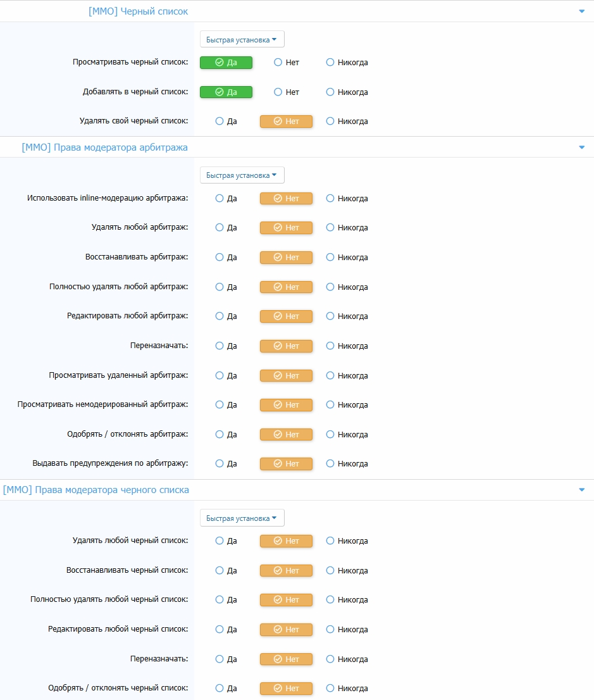This screenshot has height=700, width=594.
Task: Collapse the Черный список section arrow
Action: pyautogui.click(x=581, y=11)
